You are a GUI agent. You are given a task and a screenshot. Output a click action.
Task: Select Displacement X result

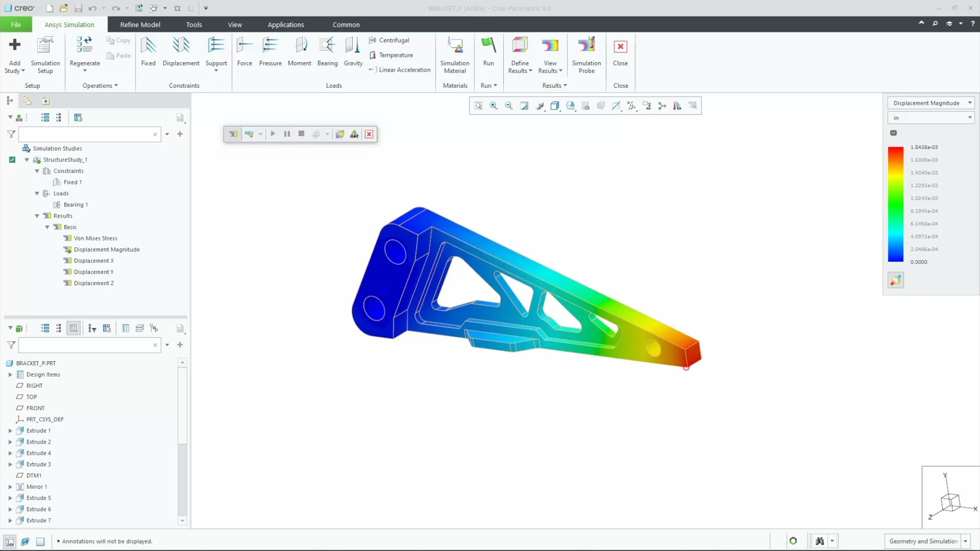pyautogui.click(x=93, y=261)
